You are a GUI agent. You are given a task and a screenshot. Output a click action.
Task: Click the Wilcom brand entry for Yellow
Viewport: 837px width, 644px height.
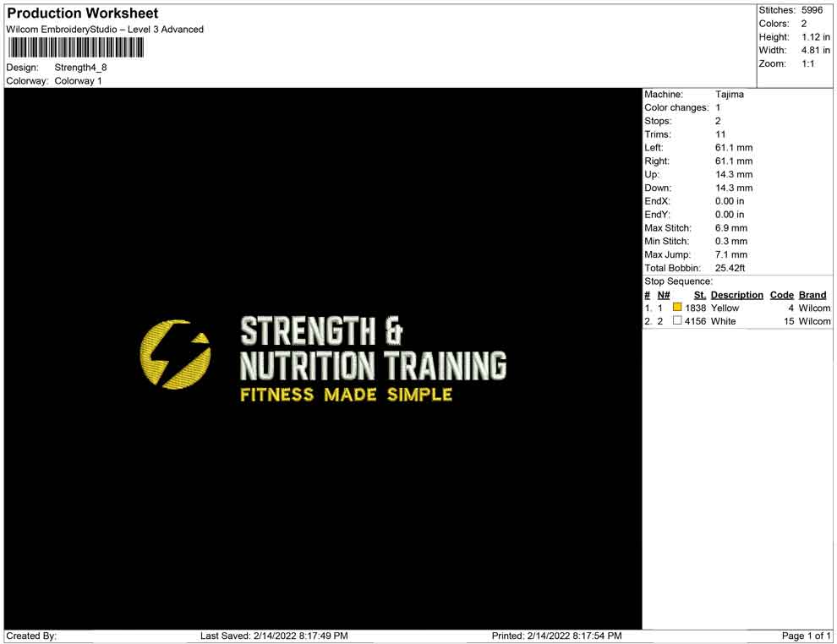click(x=812, y=308)
